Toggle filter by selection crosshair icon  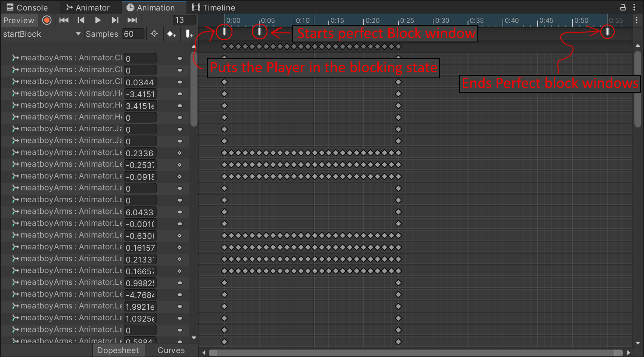tap(154, 34)
